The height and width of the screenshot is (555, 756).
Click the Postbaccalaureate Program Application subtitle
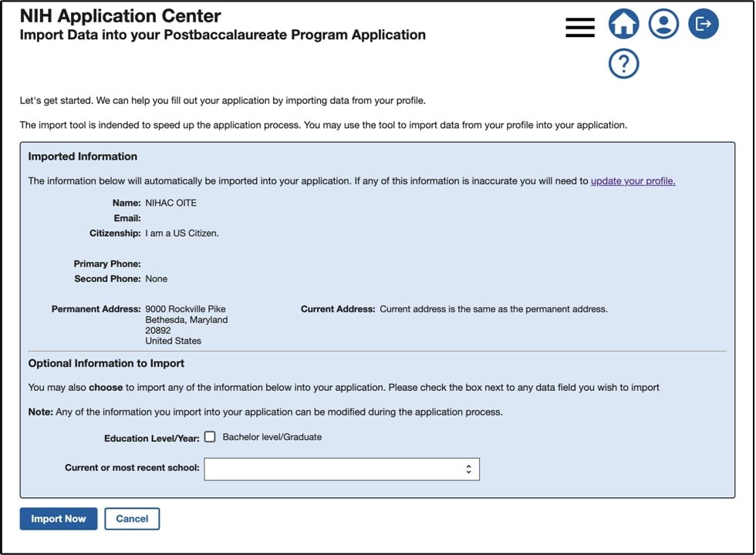(x=222, y=35)
